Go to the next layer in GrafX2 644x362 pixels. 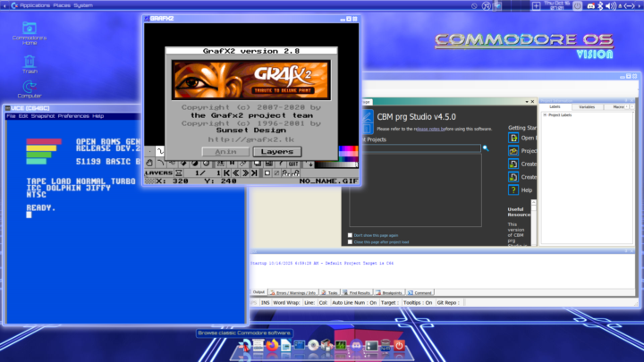point(245,173)
